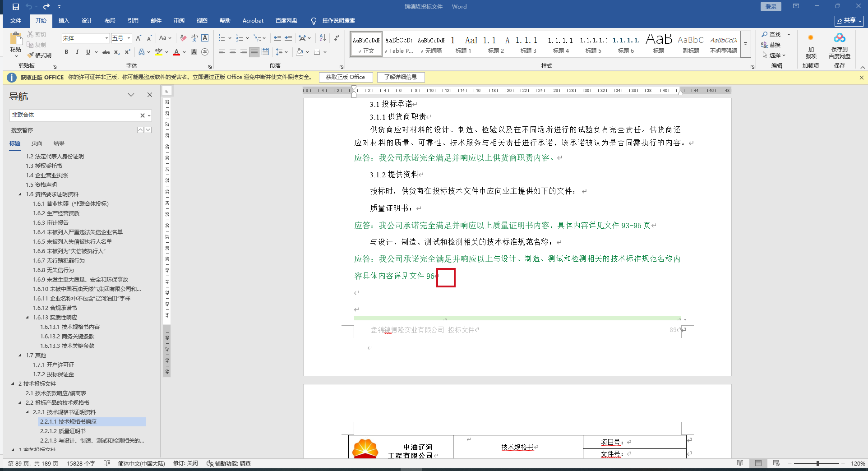Show the 页面 tab in the navigation pane
The height and width of the screenshot is (471, 868).
37,143
